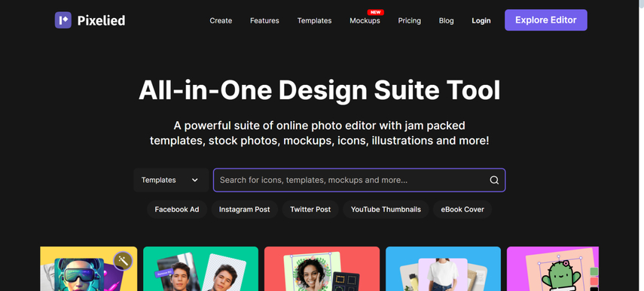Click the red NEW badge above Mockups
The image size is (644, 291).
click(375, 12)
